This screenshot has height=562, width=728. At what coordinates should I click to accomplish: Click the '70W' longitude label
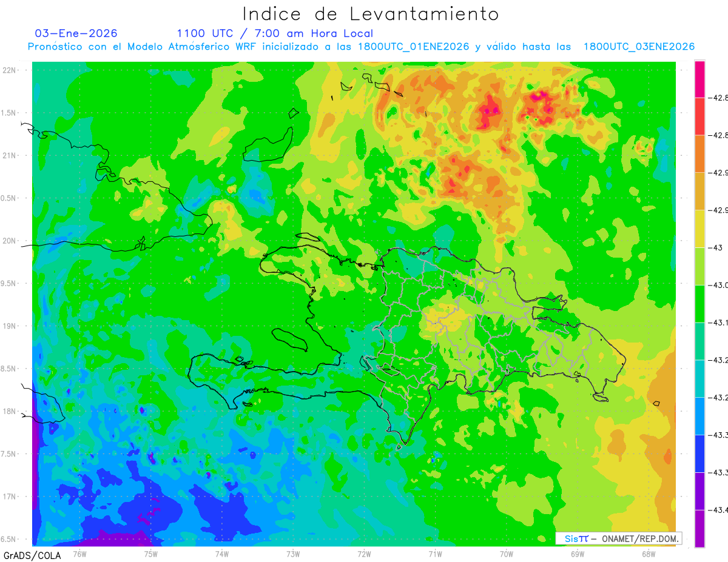506,554
